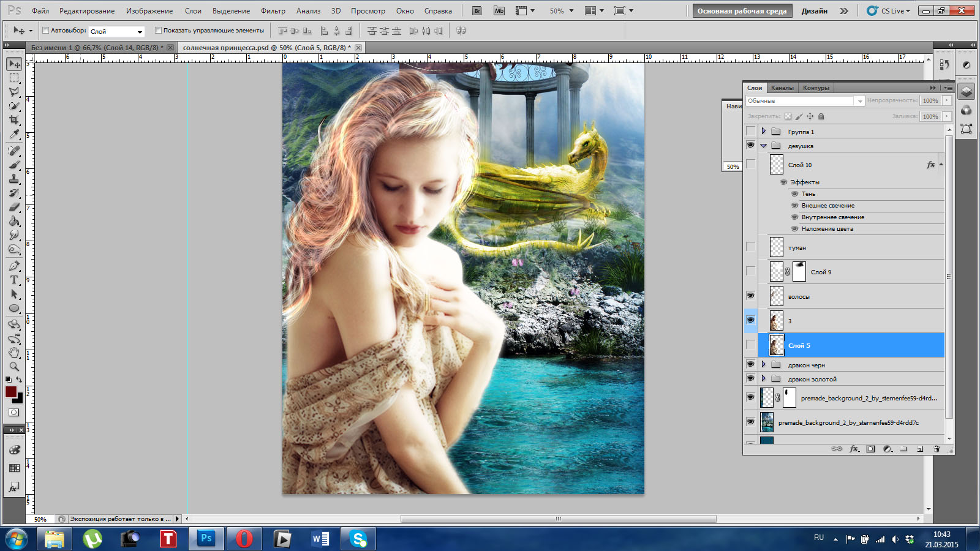Expand the Группа 1 folder
This screenshot has width=980, height=551.
tap(763, 131)
